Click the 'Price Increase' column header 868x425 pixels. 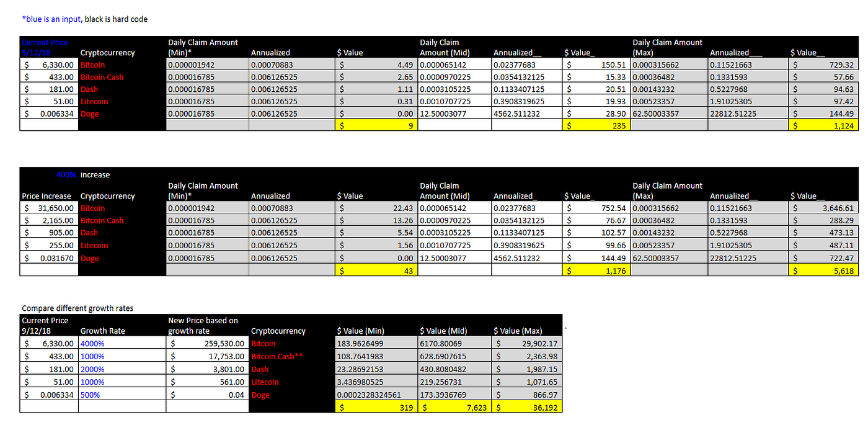point(46,195)
